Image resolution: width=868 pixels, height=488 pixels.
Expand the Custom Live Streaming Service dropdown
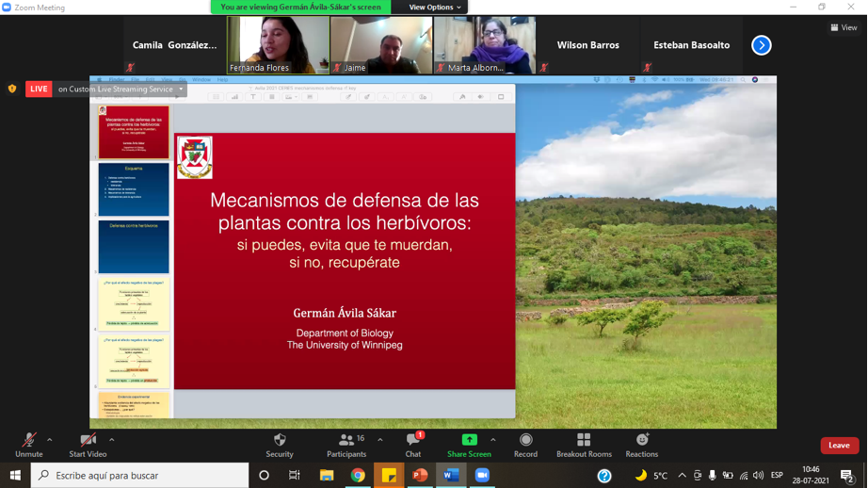181,89
